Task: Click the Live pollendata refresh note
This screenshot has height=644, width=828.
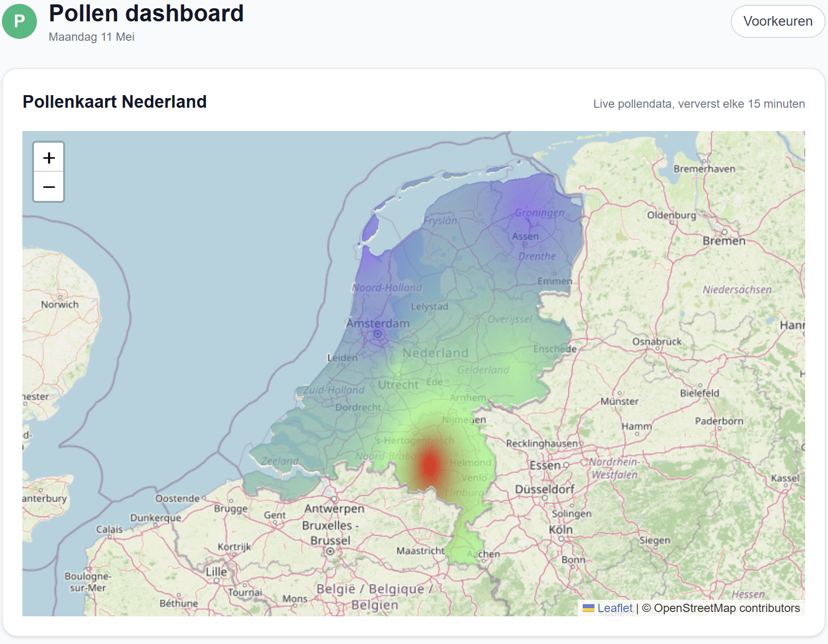Action: point(699,104)
